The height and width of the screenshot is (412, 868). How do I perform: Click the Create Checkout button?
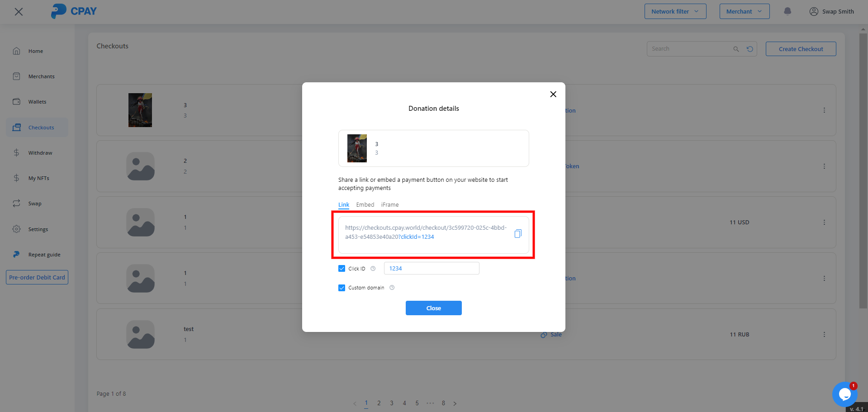click(801, 49)
